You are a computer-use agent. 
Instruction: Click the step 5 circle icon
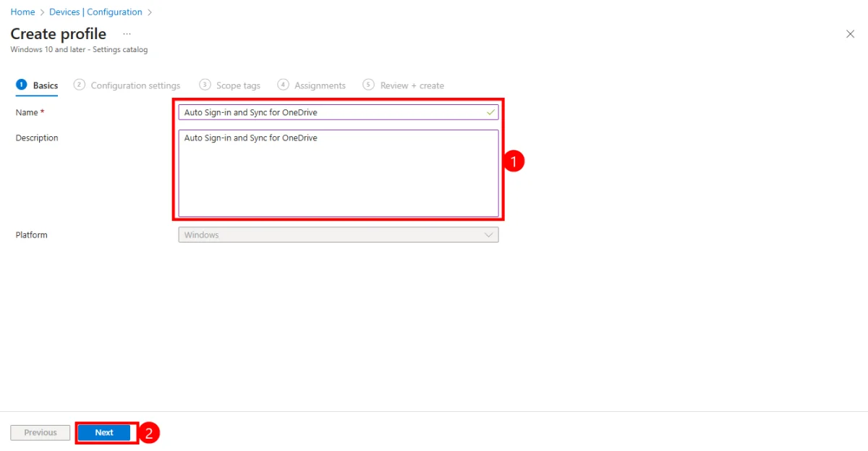click(369, 85)
